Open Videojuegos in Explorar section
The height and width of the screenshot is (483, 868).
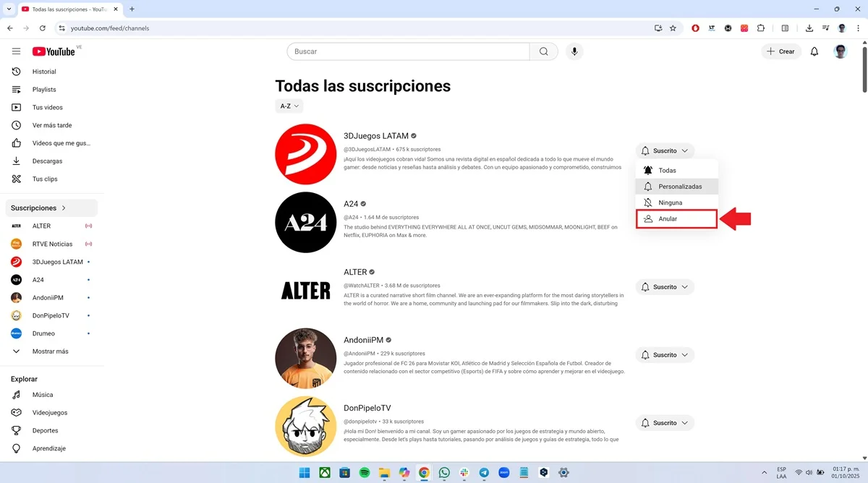51,413
